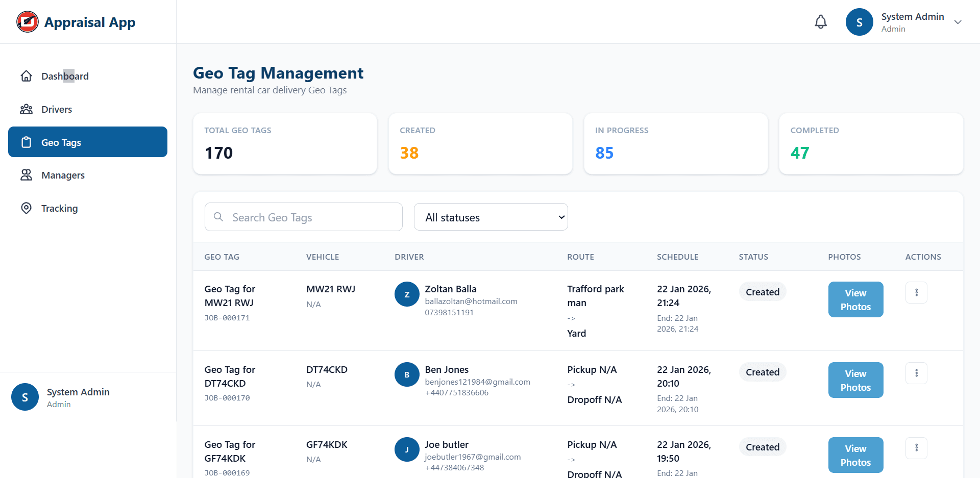
Task: Open the Dashboard via its home icon
Action: click(x=26, y=76)
